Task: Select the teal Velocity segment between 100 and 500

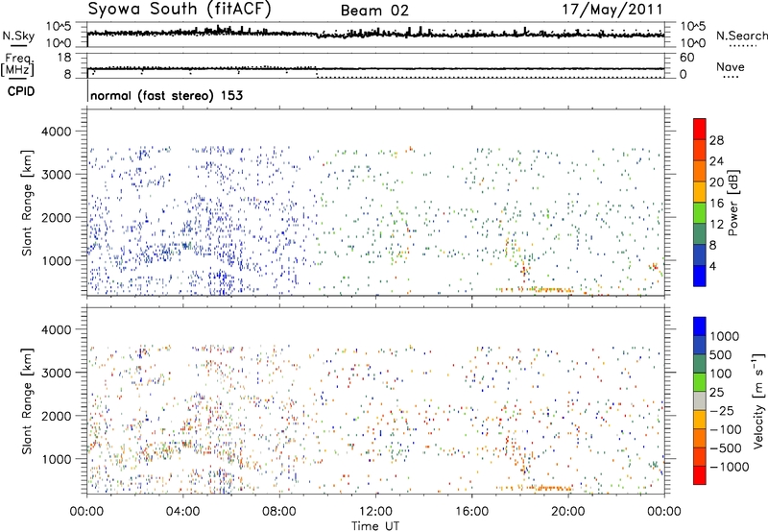Action: coord(700,364)
